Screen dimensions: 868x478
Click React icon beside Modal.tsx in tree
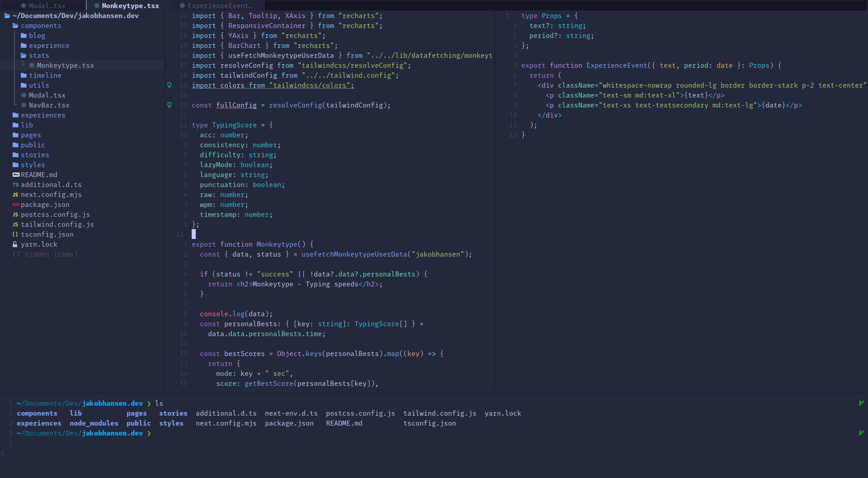click(x=24, y=95)
